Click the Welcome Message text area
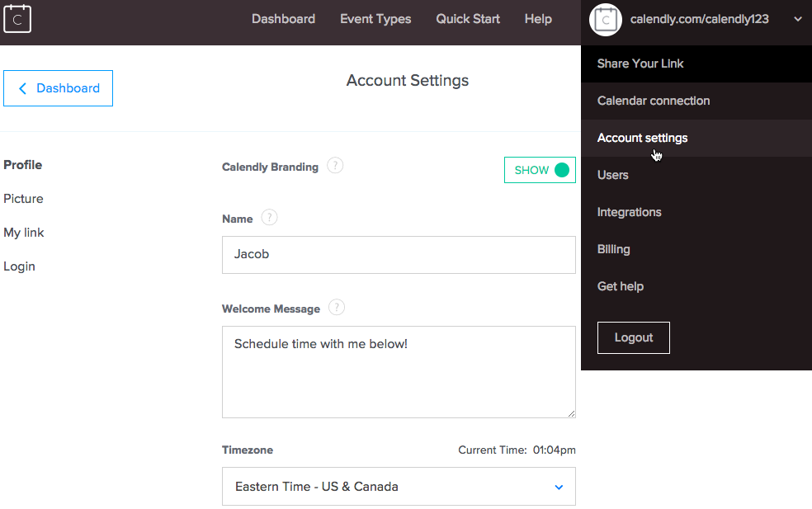Screen dimensions: 812x509 399,372
